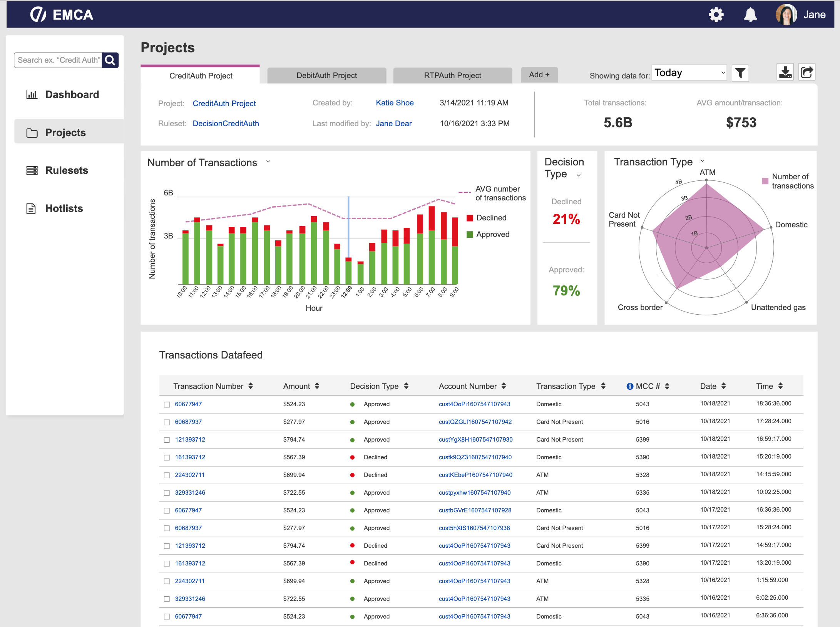Click the share export icon
This screenshot has height=627, width=840.
pyautogui.click(x=807, y=72)
